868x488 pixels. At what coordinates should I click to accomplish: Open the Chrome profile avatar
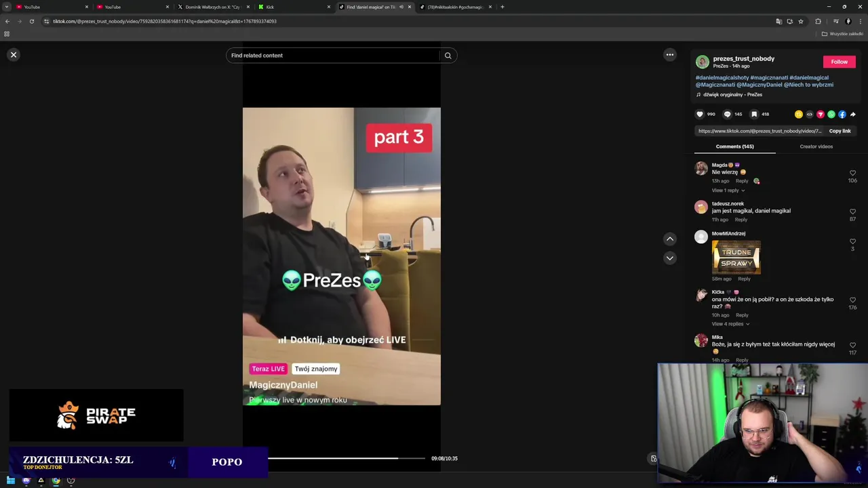click(x=848, y=21)
